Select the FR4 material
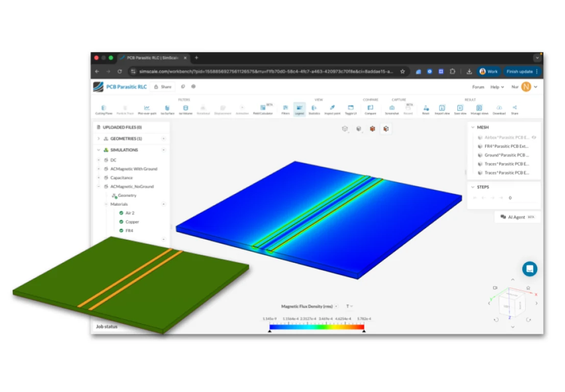 [129, 231]
